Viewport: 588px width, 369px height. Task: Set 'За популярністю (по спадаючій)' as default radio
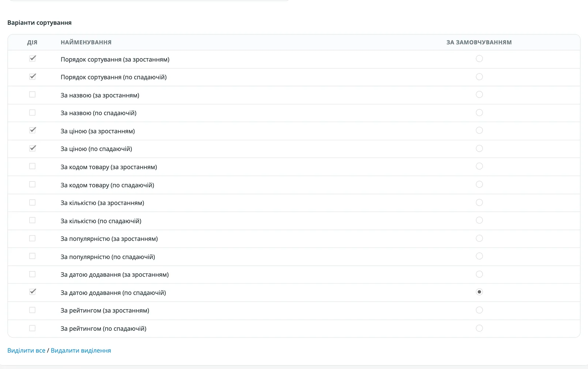(479, 256)
